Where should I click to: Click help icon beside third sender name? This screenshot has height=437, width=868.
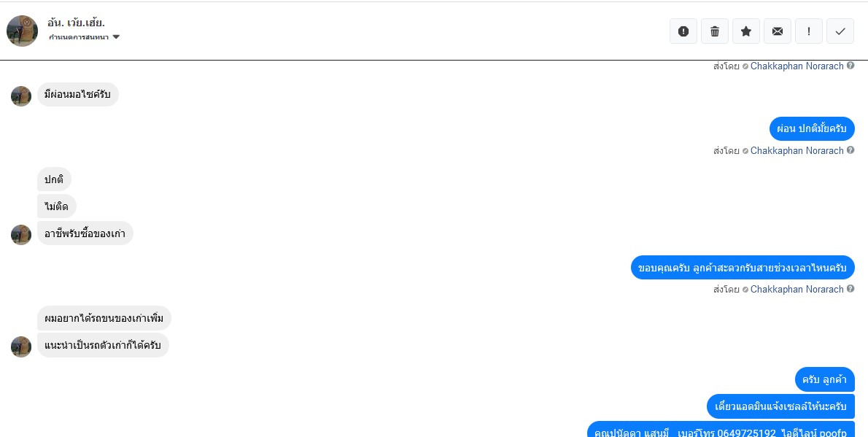point(850,289)
